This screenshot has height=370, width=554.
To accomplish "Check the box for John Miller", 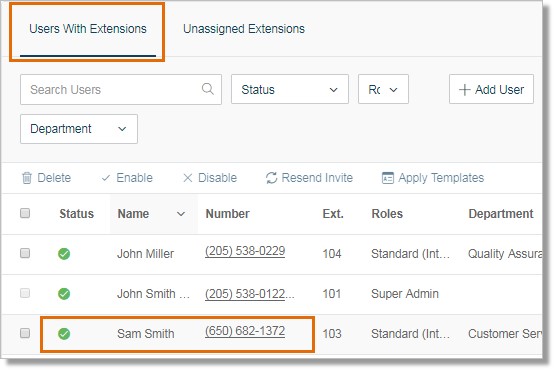I will pos(25,253).
